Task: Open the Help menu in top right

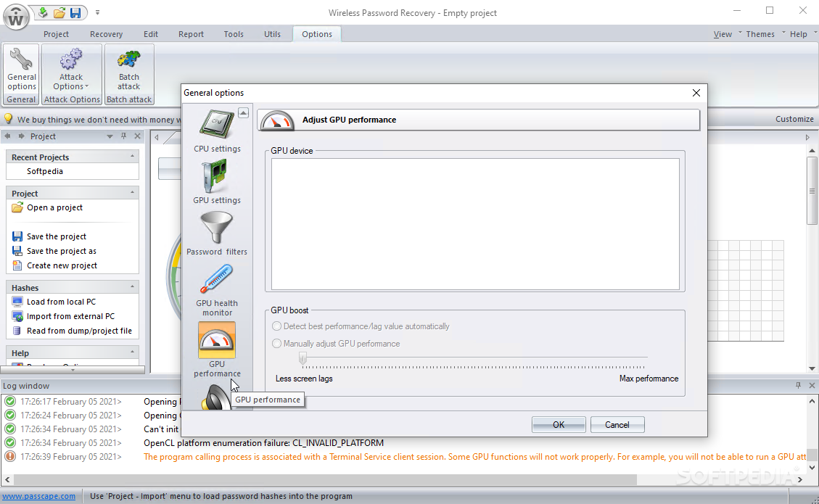Action: pyautogui.click(x=798, y=34)
